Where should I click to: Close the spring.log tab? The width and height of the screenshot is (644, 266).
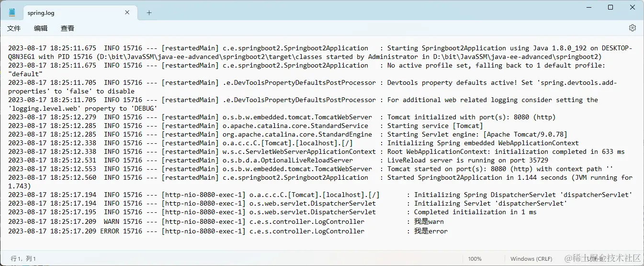[x=127, y=12]
